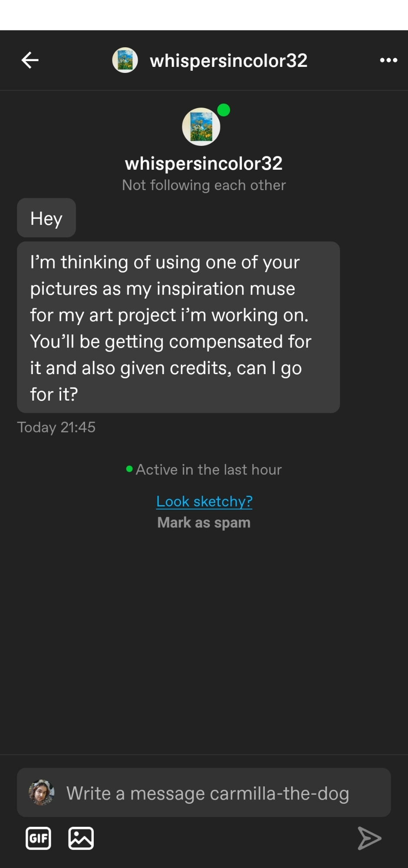Image resolution: width=408 pixels, height=868 pixels.
Task: Hit the send message arrow icon
Action: 369,838
